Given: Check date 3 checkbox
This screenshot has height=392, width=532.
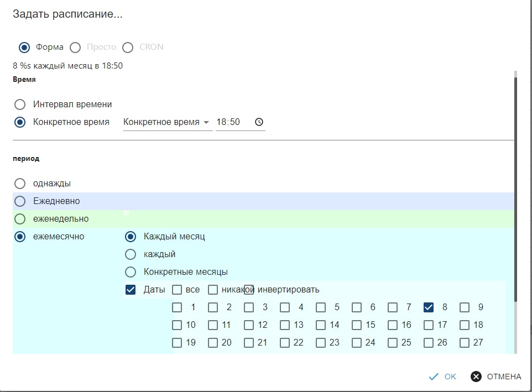Looking at the screenshot, I should [249, 307].
